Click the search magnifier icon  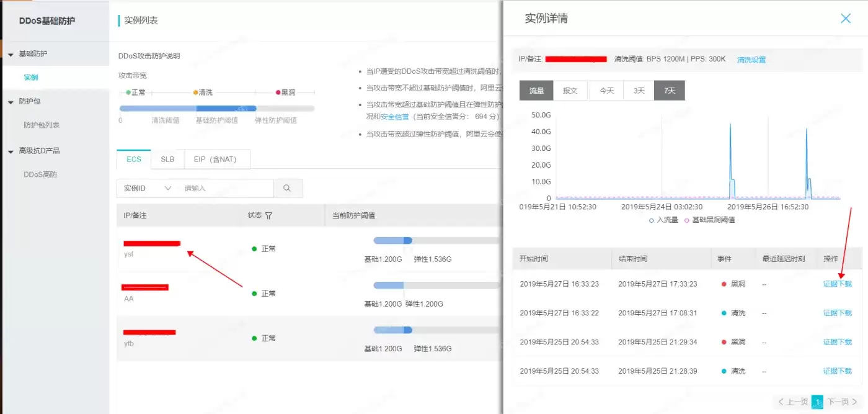pyautogui.click(x=287, y=188)
